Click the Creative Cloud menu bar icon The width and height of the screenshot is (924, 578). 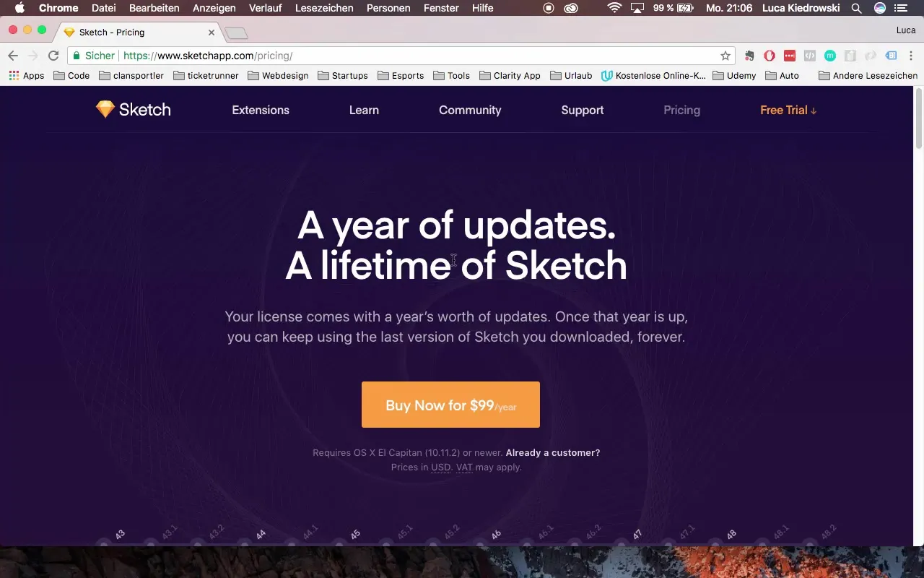point(571,8)
